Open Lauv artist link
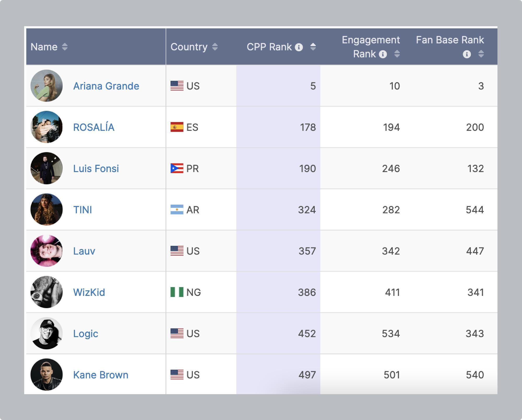Image resolution: width=522 pixels, height=420 pixels. coord(84,251)
